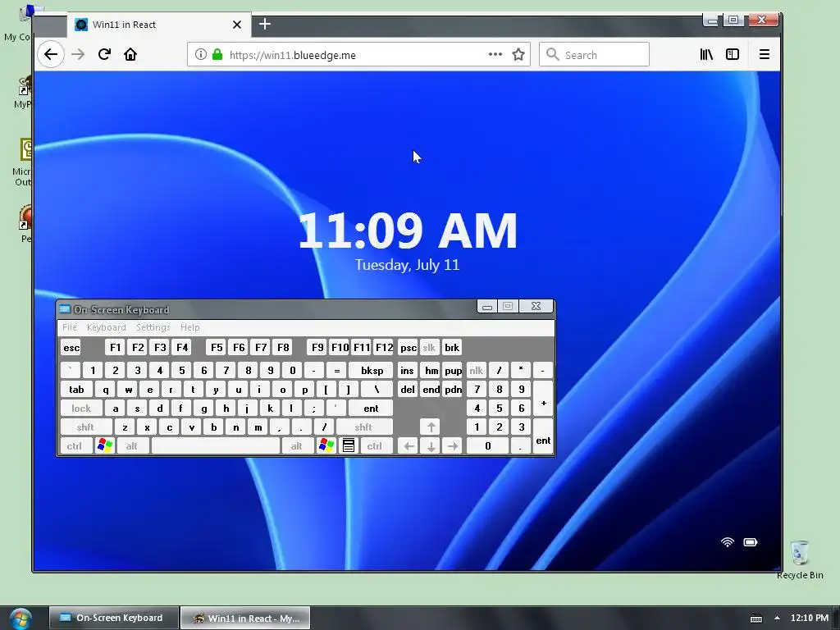Open the Library bookshelf icon
840x630 pixels.
click(x=706, y=55)
